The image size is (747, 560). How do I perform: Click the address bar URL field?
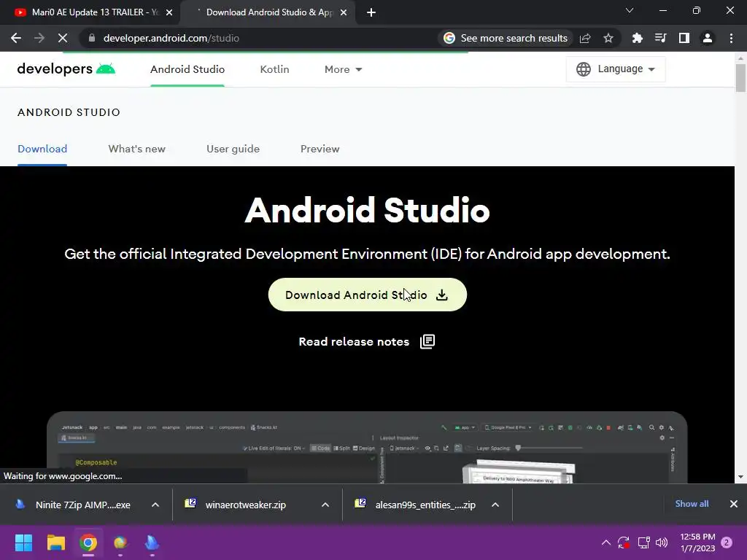pos(258,38)
